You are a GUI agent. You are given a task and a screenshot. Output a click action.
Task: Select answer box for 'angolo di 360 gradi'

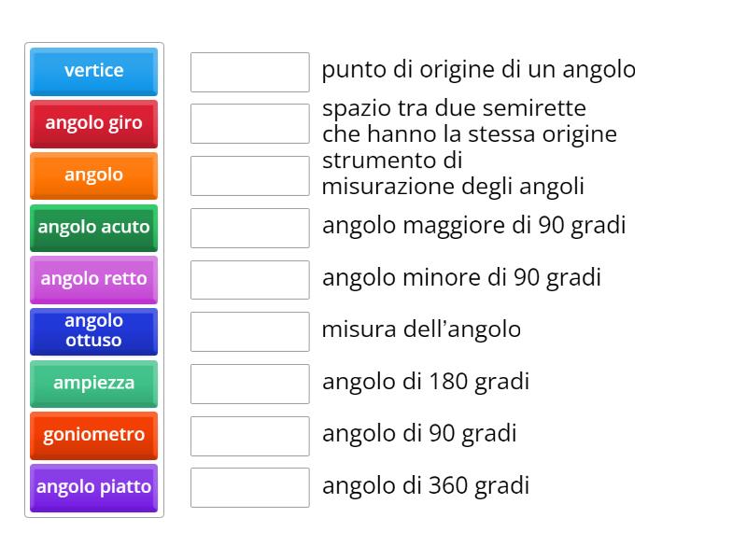click(x=249, y=487)
